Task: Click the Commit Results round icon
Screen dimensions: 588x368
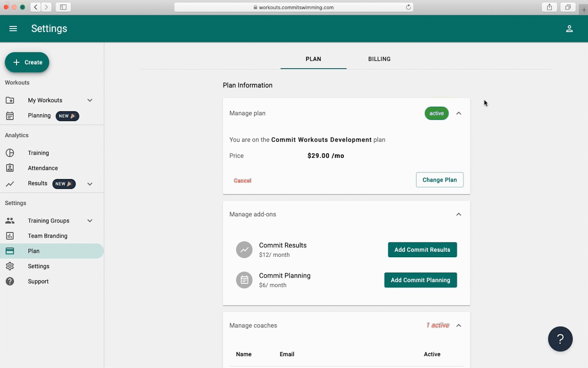Action: [x=244, y=250]
